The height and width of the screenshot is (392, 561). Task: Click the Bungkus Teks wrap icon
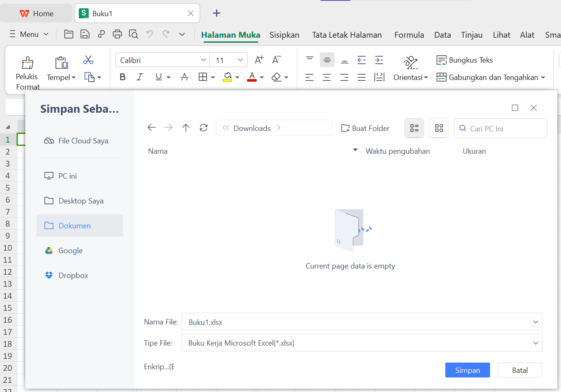pos(442,60)
